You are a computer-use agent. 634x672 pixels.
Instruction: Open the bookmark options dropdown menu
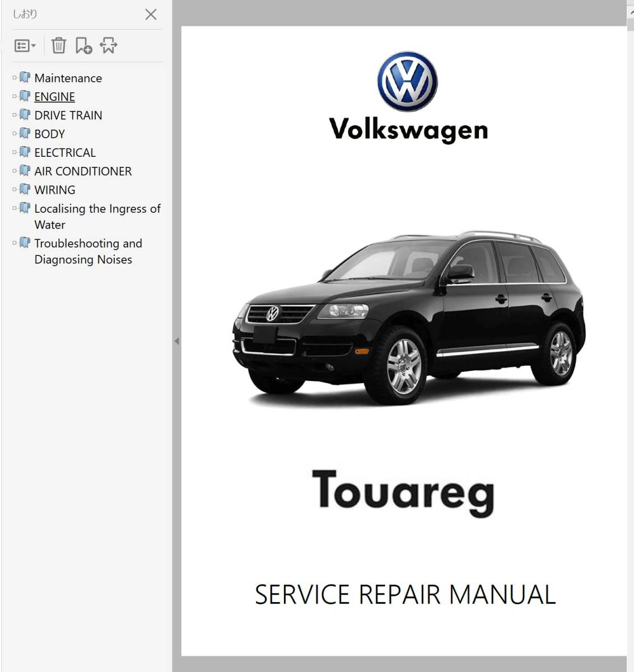point(25,46)
